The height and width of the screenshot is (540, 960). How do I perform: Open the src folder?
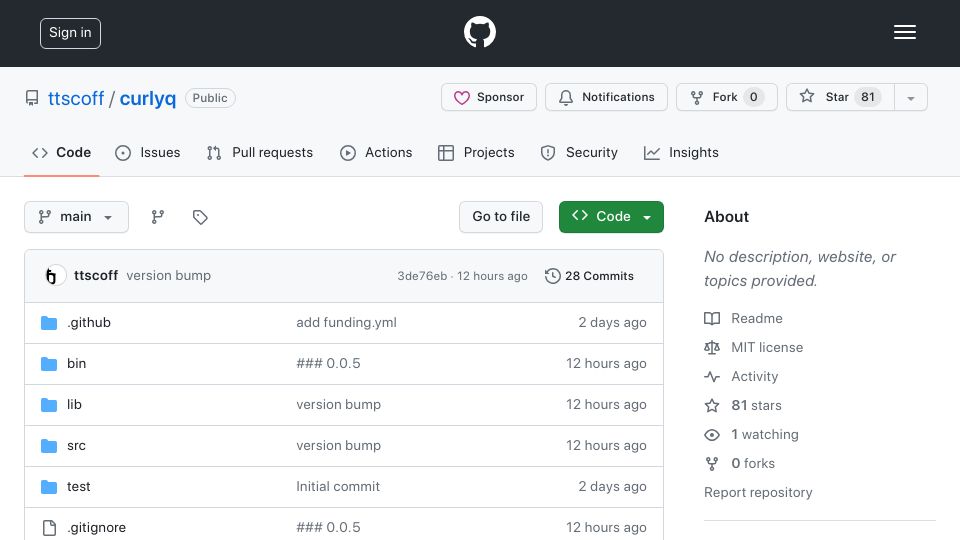(x=77, y=446)
